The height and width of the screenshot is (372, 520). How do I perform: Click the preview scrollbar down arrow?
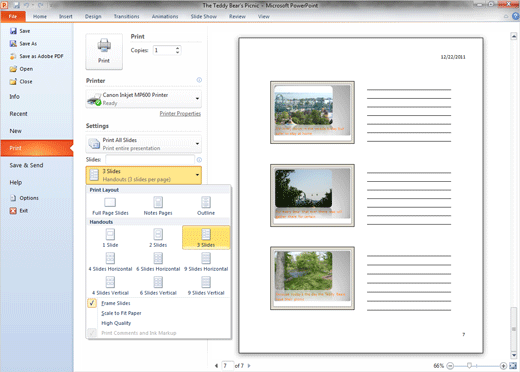(514, 355)
